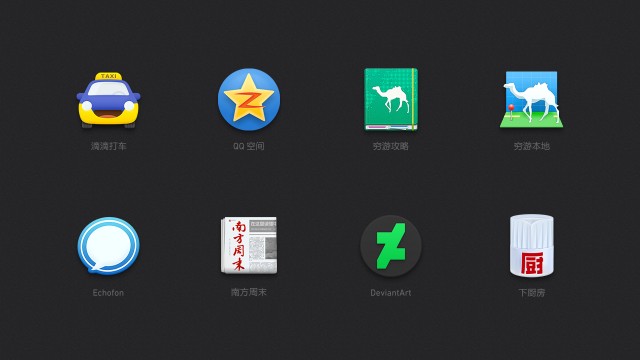Select the QQ 空间 text label
The width and height of the screenshot is (640, 360).
[x=249, y=146]
